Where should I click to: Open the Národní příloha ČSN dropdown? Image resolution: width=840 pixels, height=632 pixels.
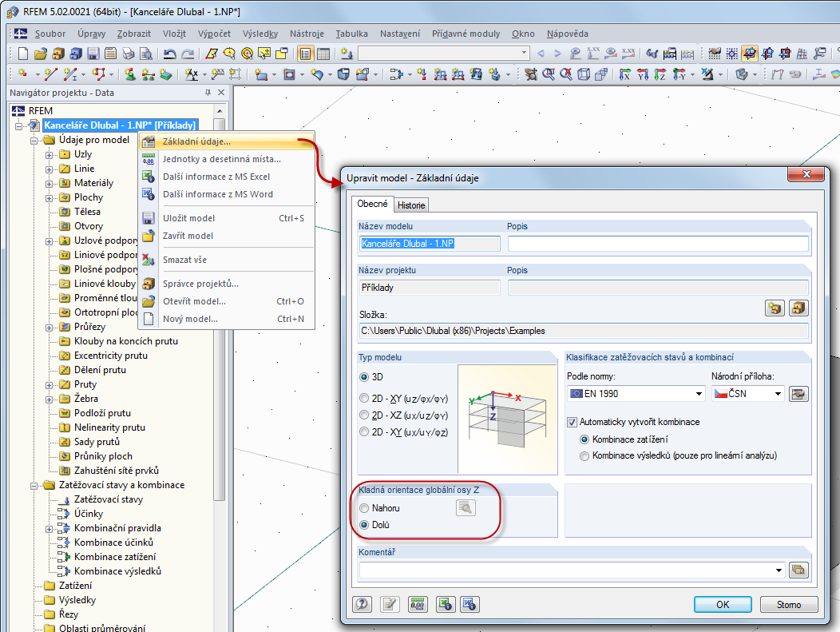778,394
